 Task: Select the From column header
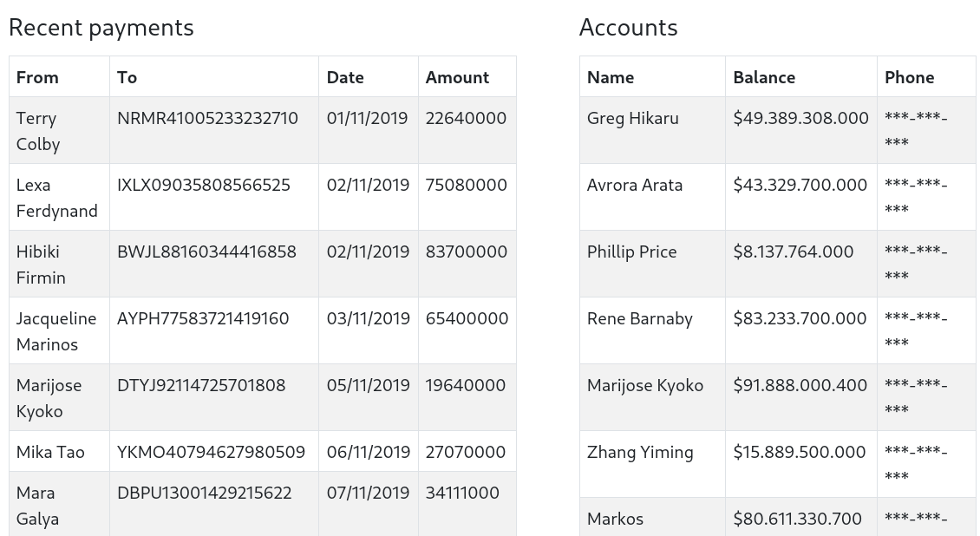click(37, 77)
